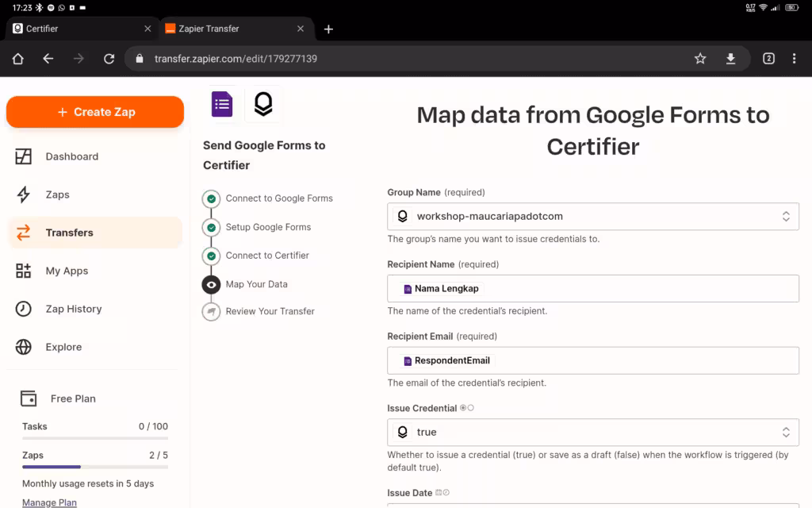Bookmark this page with the star icon
This screenshot has height=508, width=812.
tap(700, 59)
